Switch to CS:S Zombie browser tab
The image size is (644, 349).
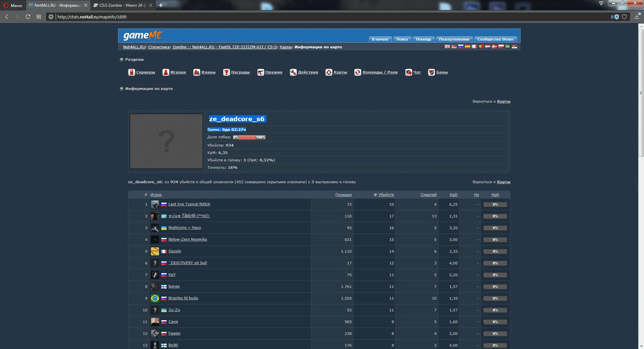tap(121, 5)
